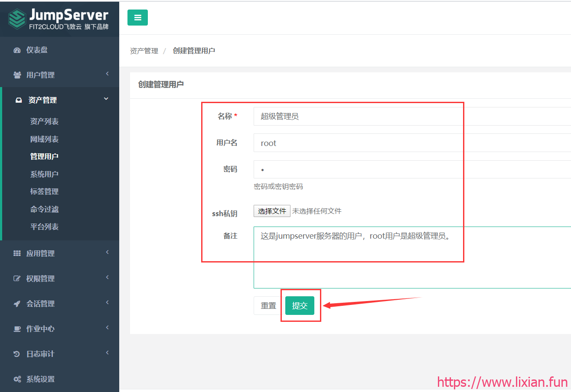
Task: Collapse 资产管理 menu chevron
Action: (106, 99)
